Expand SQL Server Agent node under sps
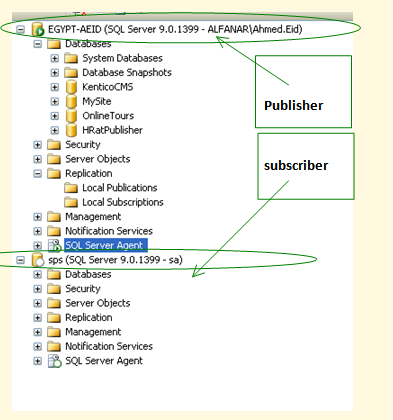Screen dimensions: 393x420 (x=38, y=361)
